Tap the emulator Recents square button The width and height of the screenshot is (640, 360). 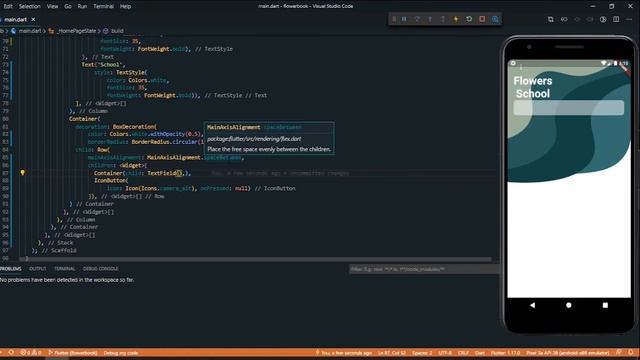[605, 305]
